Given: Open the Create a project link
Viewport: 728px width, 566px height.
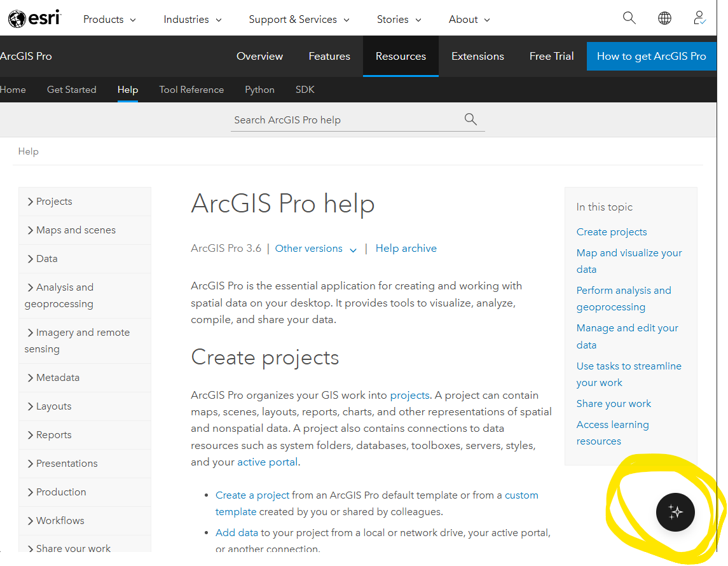Looking at the screenshot, I should coord(252,495).
